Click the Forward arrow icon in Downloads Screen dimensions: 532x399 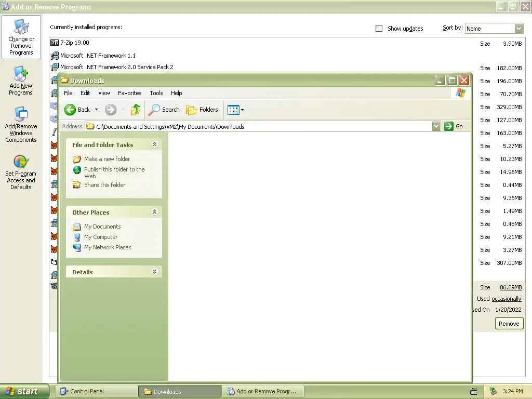(x=111, y=110)
